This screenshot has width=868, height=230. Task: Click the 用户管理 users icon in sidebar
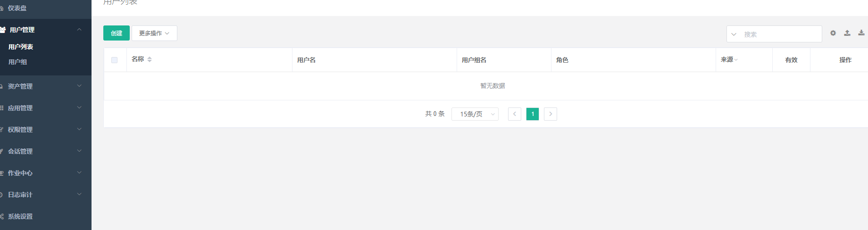point(3,30)
